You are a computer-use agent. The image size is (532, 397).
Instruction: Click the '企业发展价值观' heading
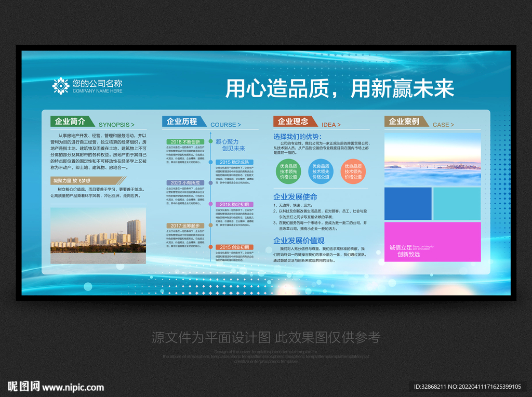pyautogui.click(x=299, y=241)
